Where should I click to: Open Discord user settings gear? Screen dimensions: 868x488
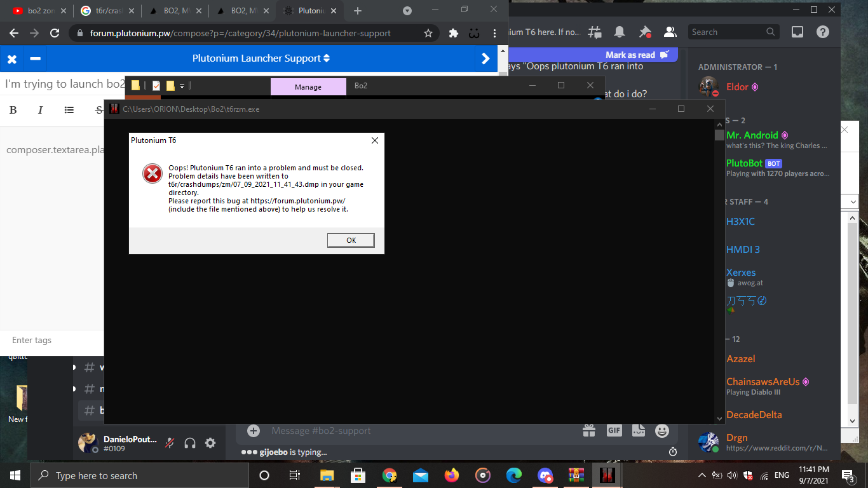pyautogui.click(x=210, y=443)
